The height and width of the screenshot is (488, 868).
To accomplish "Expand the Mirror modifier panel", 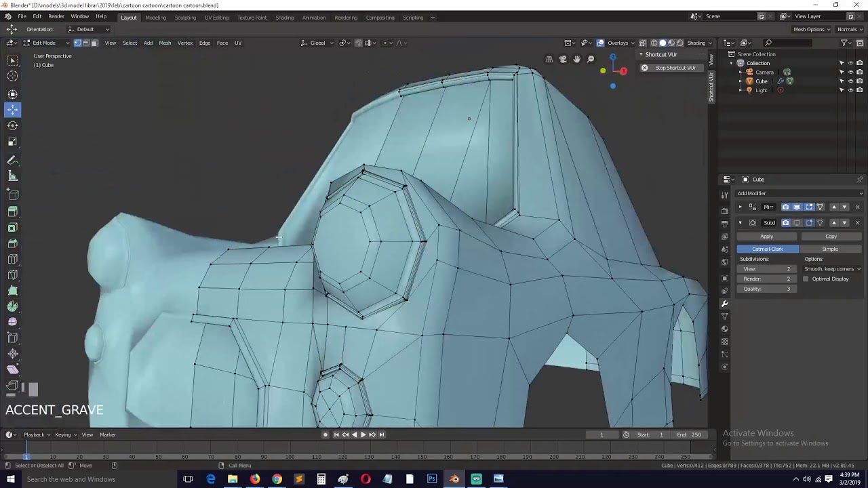I will [x=740, y=207].
